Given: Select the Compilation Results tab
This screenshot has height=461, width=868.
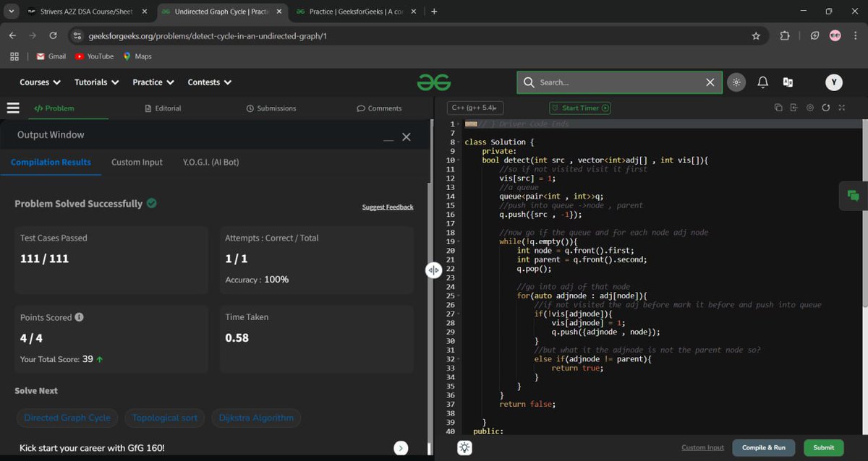Looking at the screenshot, I should coord(51,162).
